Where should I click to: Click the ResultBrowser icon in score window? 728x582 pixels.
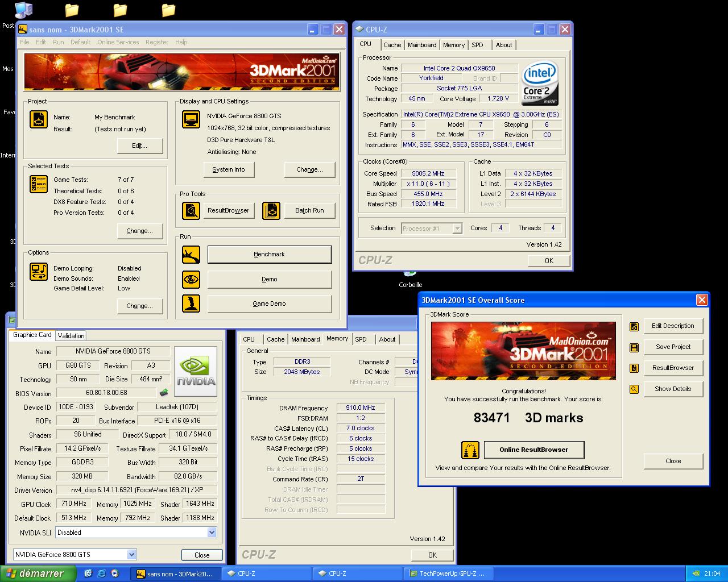point(634,368)
